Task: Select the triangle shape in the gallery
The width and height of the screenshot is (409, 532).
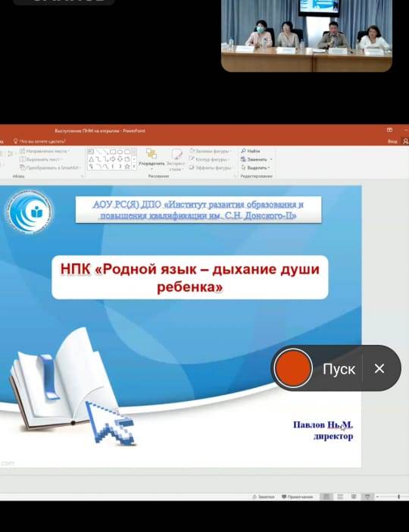Action: [x=91, y=159]
